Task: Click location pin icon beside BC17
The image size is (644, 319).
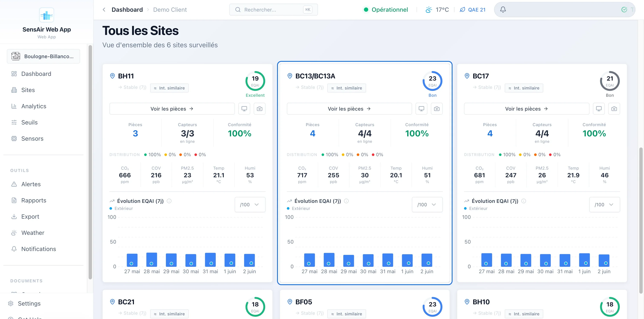Action: [467, 76]
